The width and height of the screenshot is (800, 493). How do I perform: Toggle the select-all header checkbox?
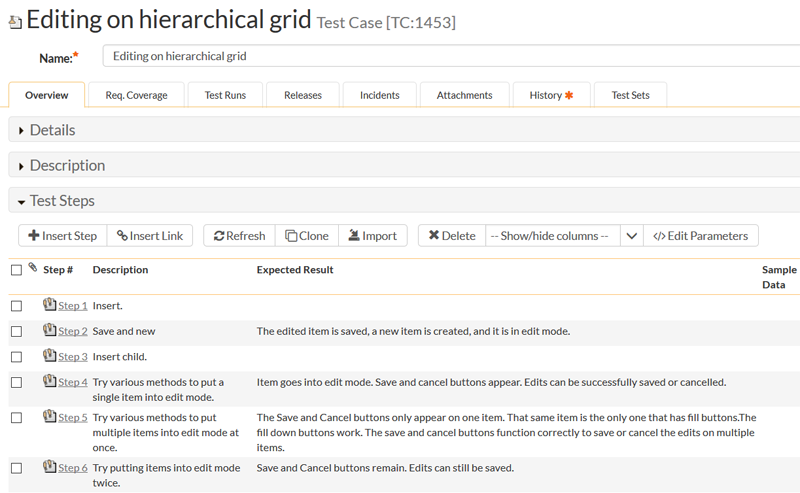[x=16, y=270]
